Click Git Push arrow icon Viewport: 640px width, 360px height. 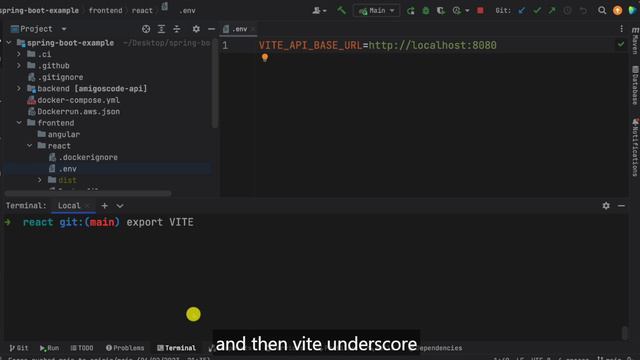pos(552,11)
